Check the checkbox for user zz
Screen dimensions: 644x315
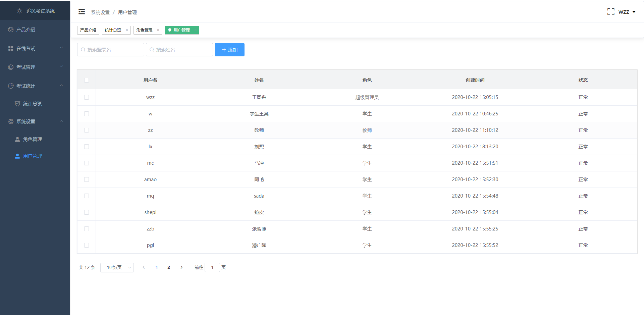tap(87, 130)
